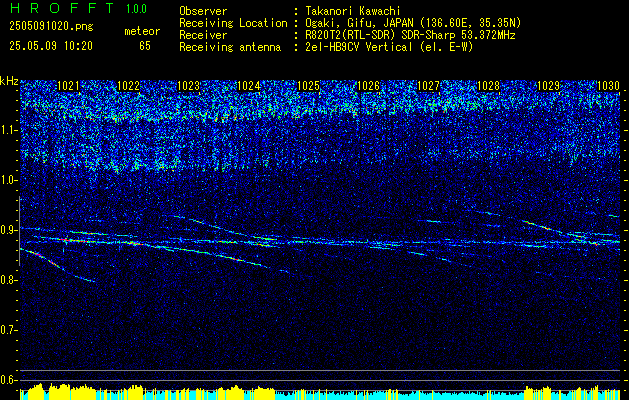The height and width of the screenshot is (400, 629).
Task: Click time marker 1022
Action: pyautogui.click(x=128, y=85)
